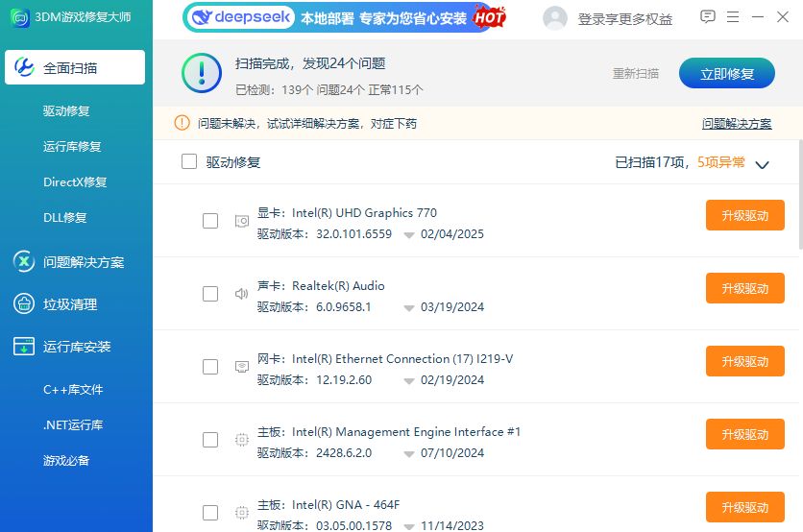
Task: Open 运行库安装 in the sidebar
Action: pos(76,347)
